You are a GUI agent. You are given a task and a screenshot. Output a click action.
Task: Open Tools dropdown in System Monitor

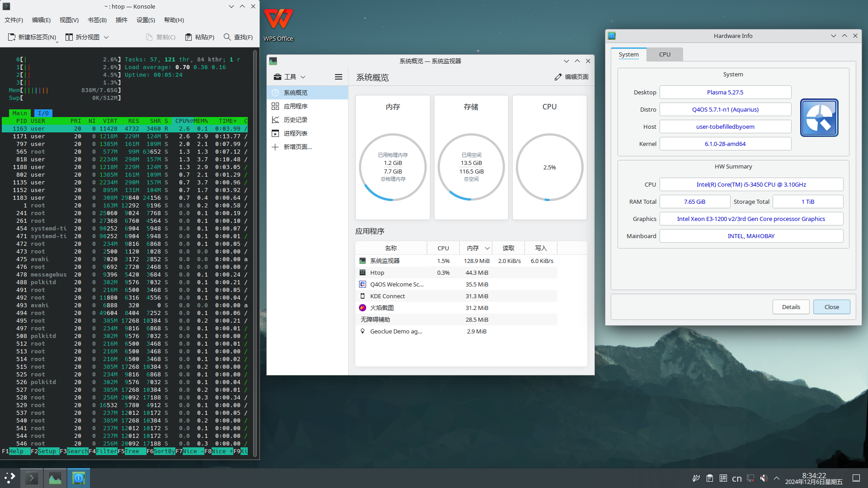coord(289,77)
